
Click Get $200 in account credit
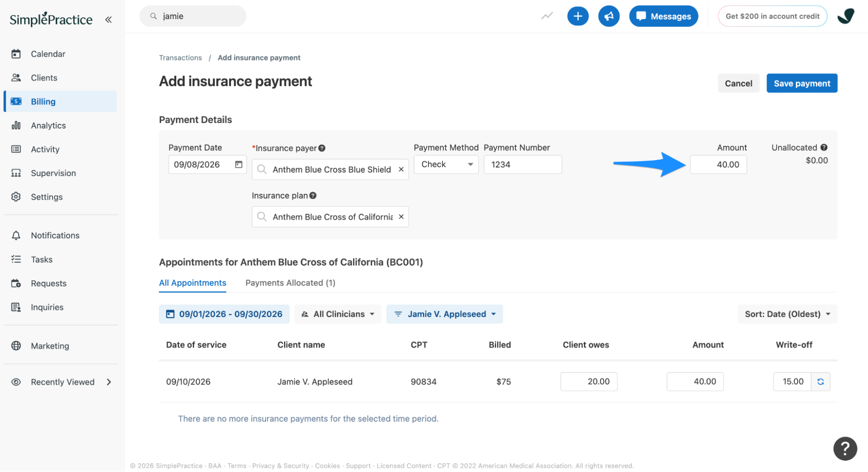pyautogui.click(x=772, y=16)
